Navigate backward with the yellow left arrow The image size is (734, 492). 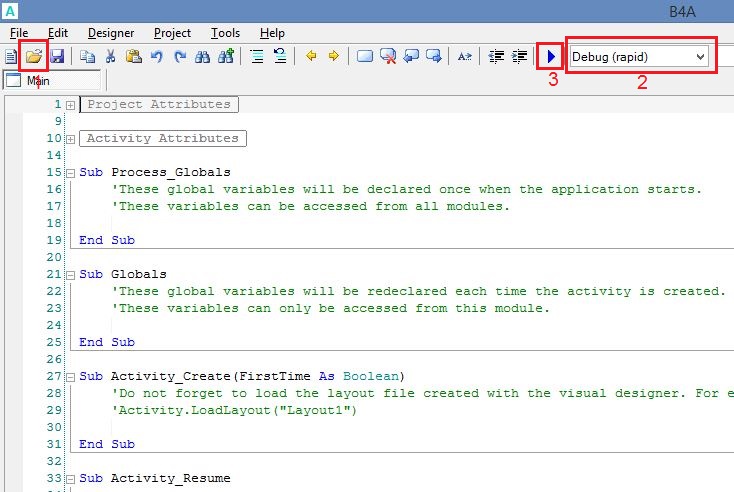point(311,57)
